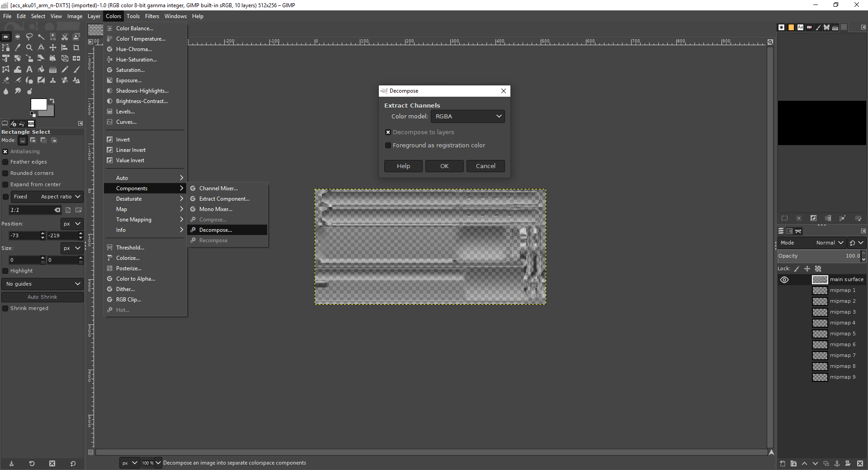
Task: Select the Fuzzy Select tool
Action: pyautogui.click(x=41, y=37)
